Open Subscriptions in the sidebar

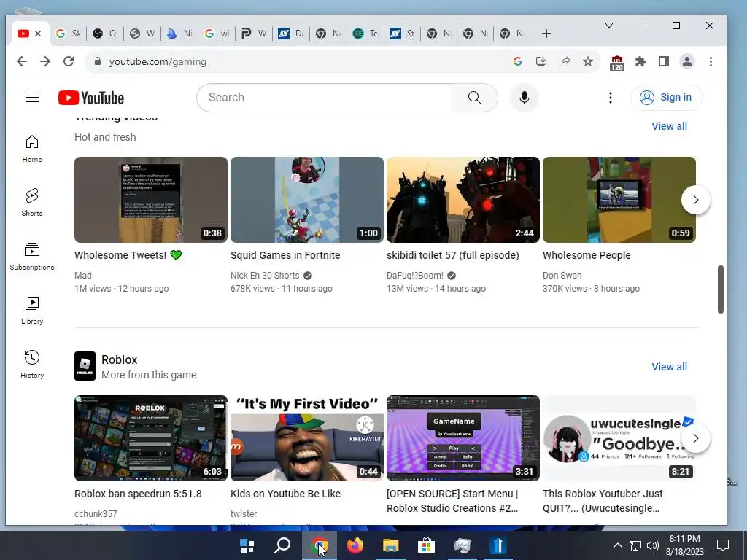(32, 257)
